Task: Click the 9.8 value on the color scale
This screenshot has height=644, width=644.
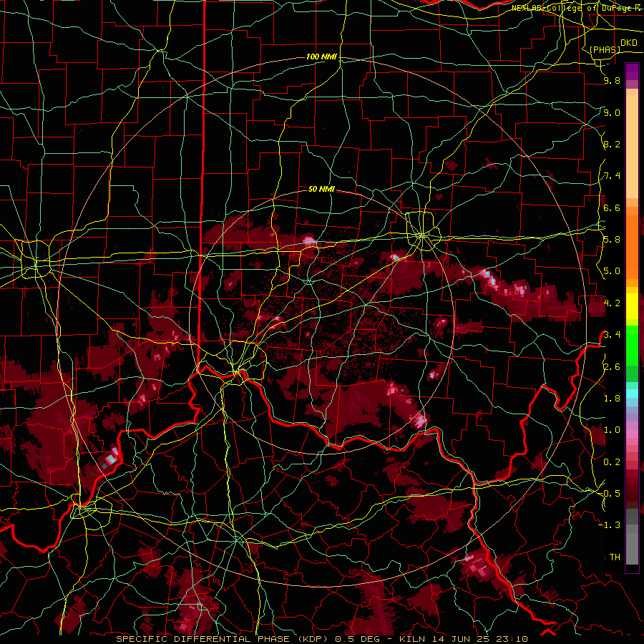Action: point(612,81)
